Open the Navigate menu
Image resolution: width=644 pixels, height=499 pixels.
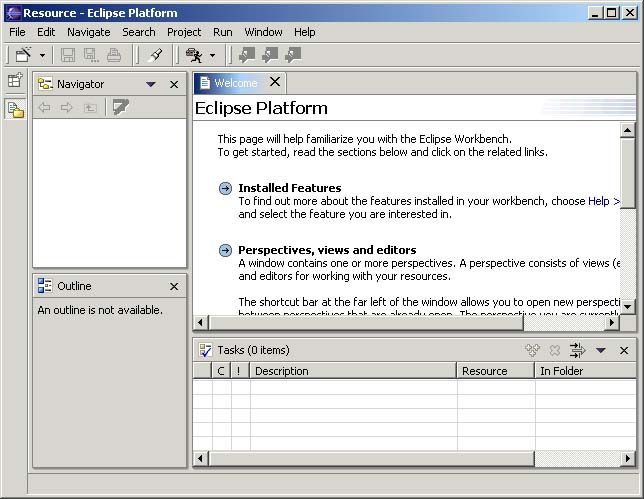pos(89,32)
